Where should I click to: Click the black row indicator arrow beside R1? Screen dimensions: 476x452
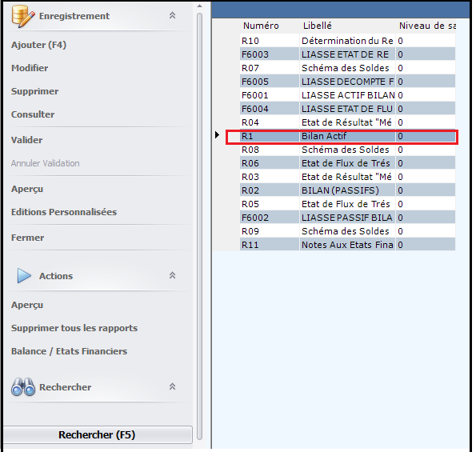[217, 134]
